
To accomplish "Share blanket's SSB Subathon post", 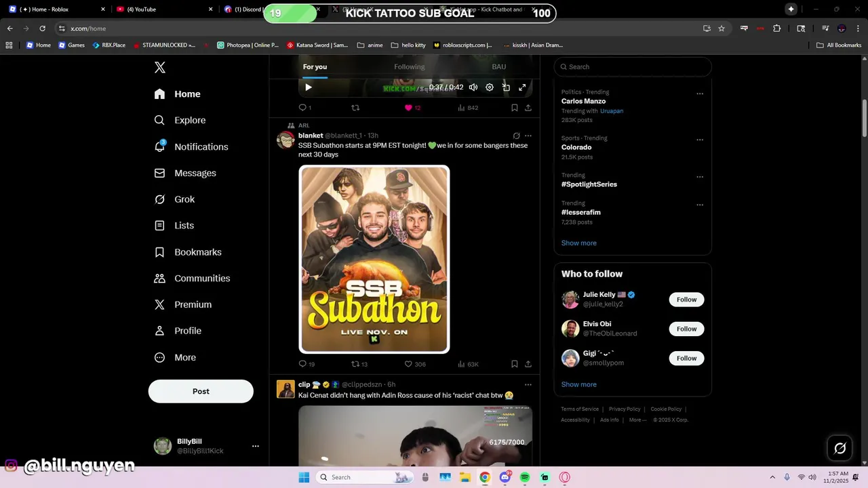I will (528, 364).
